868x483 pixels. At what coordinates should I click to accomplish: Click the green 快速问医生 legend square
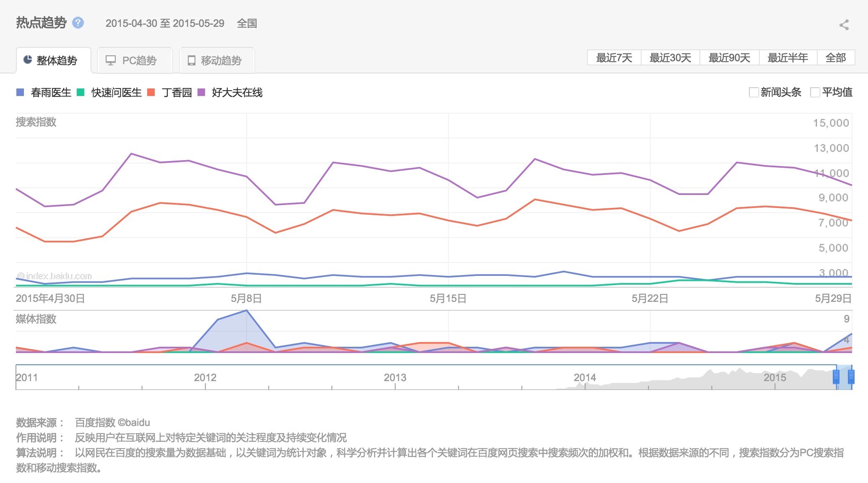click(x=81, y=92)
